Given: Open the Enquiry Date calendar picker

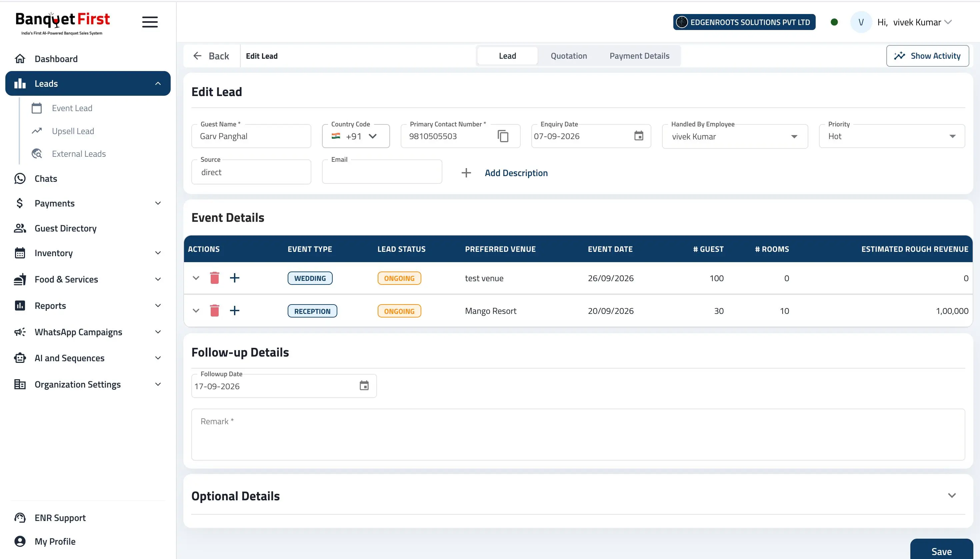Looking at the screenshot, I should tap(638, 136).
